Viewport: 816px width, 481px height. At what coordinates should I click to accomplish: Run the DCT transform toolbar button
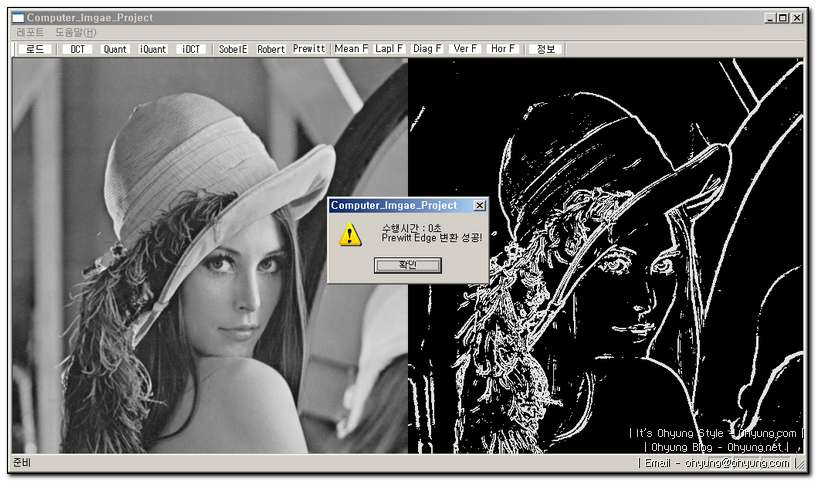click(x=78, y=49)
